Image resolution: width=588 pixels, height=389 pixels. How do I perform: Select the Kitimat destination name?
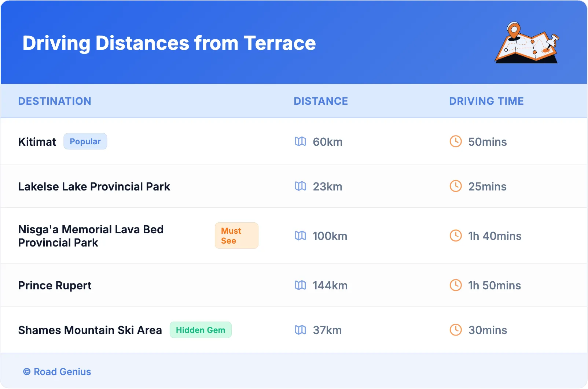pyautogui.click(x=37, y=142)
